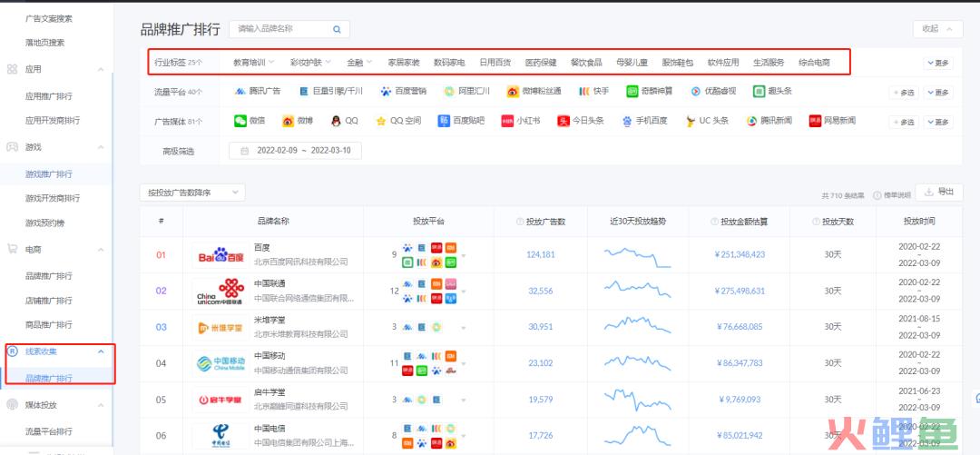Image resolution: width=980 pixels, height=455 pixels.
Task: Select the 家居家装 industry tag
Action: click(x=404, y=63)
